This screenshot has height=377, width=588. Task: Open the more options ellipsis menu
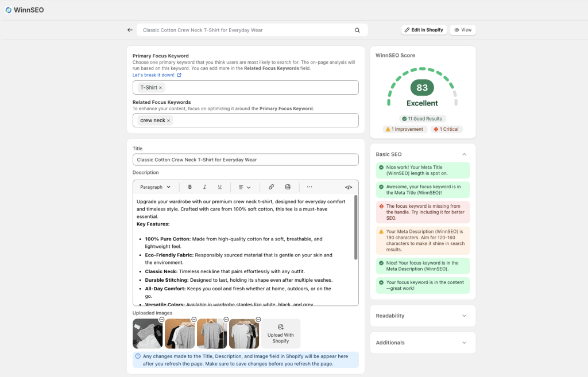(310, 187)
